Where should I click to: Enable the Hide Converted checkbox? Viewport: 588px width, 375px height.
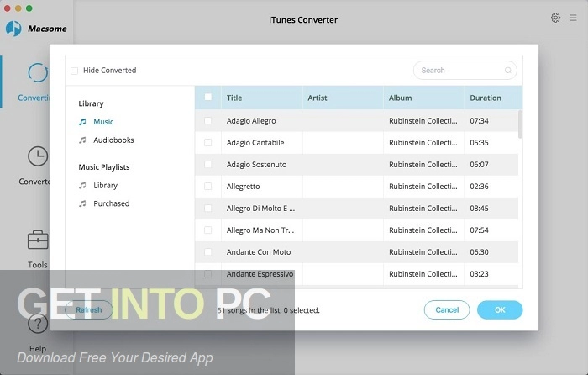pos(74,71)
